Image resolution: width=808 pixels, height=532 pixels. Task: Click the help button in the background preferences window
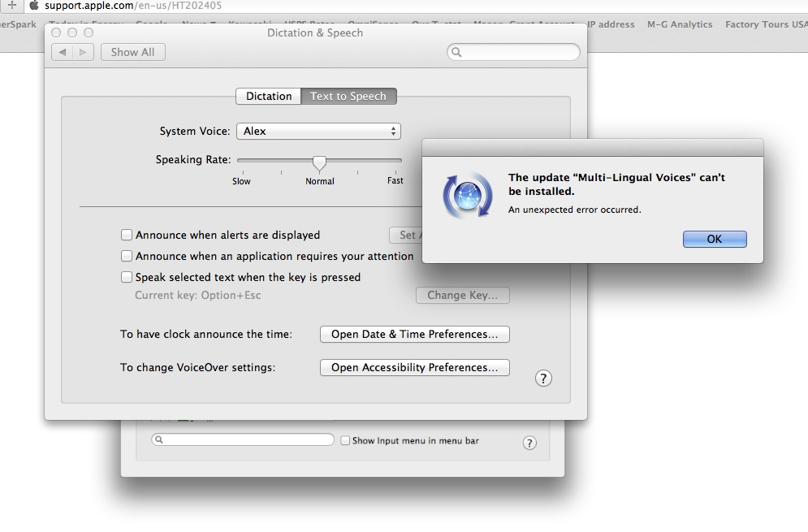click(x=529, y=443)
